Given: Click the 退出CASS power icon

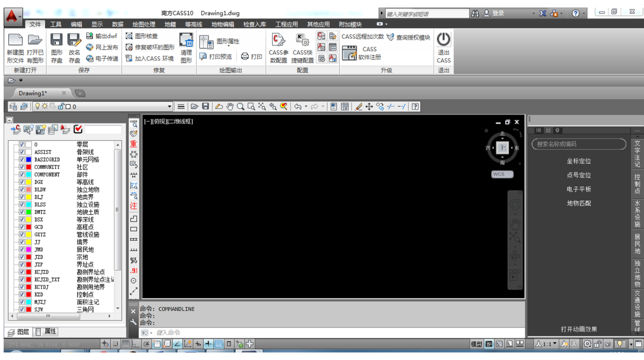Looking at the screenshot, I should (443, 40).
